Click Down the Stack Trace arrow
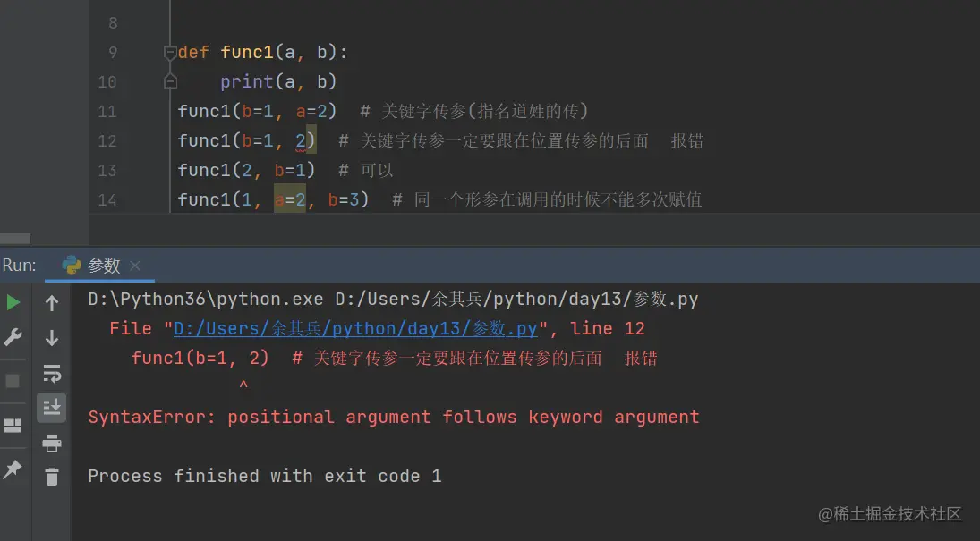 point(52,338)
